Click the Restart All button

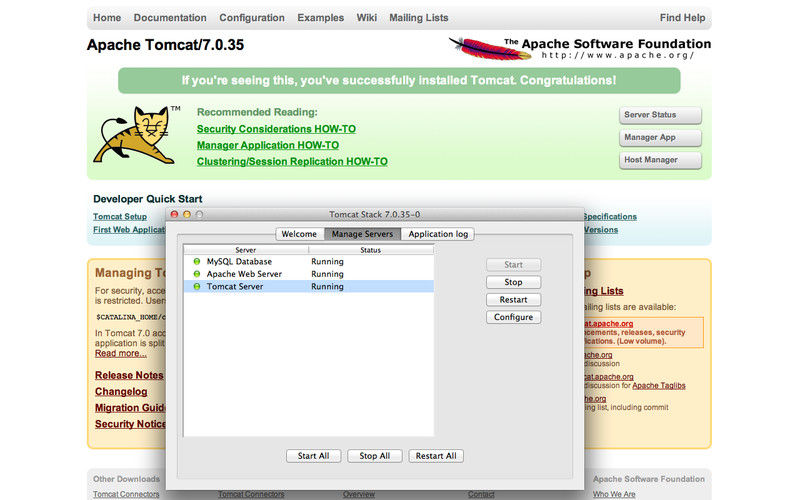pos(436,456)
